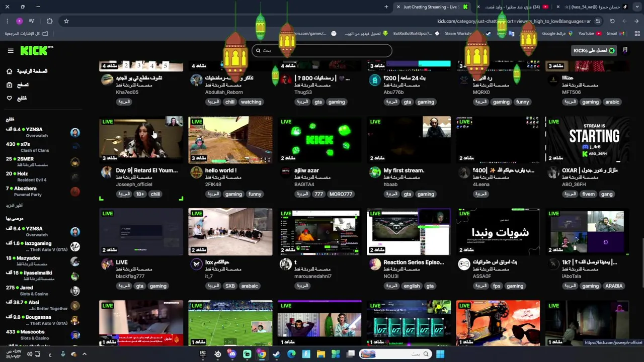Open the browse (تصفح) sidebar icon
The image size is (644, 362).
9,85
